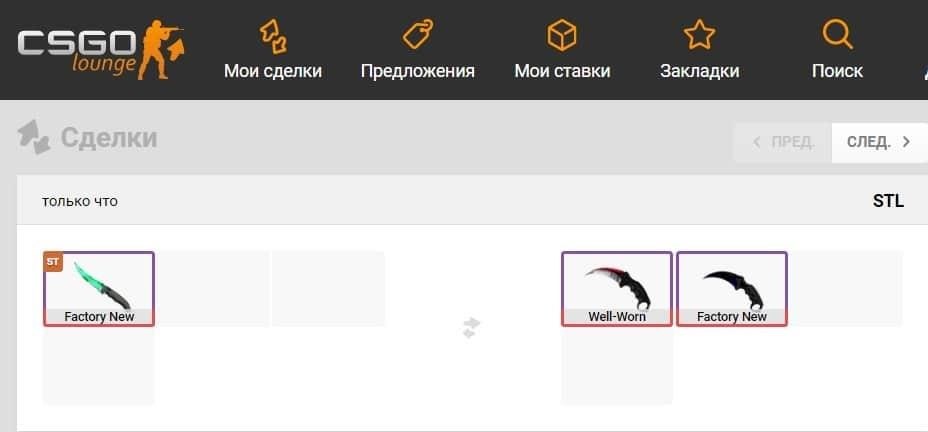Image resolution: width=928 pixels, height=432 pixels.
Task: Select the green Factory New flip knife
Action: tap(99, 289)
